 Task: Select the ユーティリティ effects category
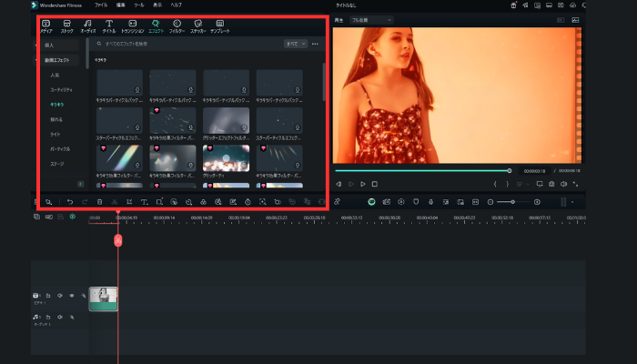(61, 90)
